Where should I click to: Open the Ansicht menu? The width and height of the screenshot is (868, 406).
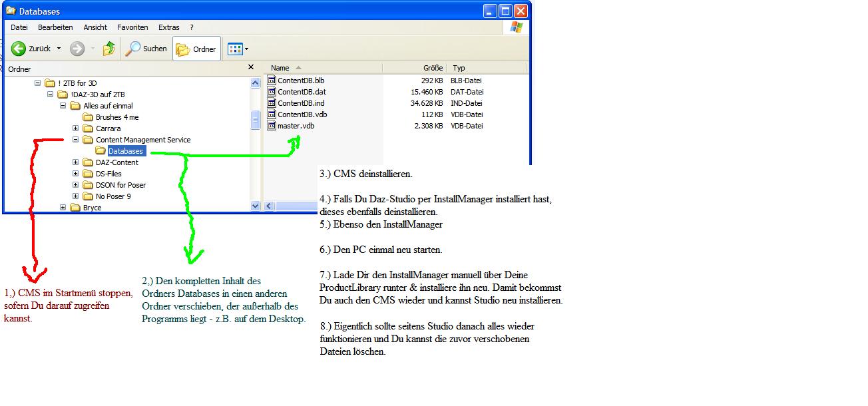[95, 27]
